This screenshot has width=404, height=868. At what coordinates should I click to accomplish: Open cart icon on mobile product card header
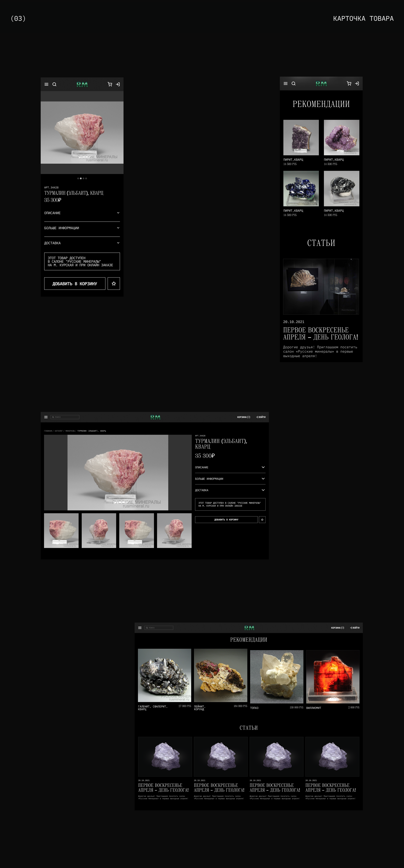(110, 84)
